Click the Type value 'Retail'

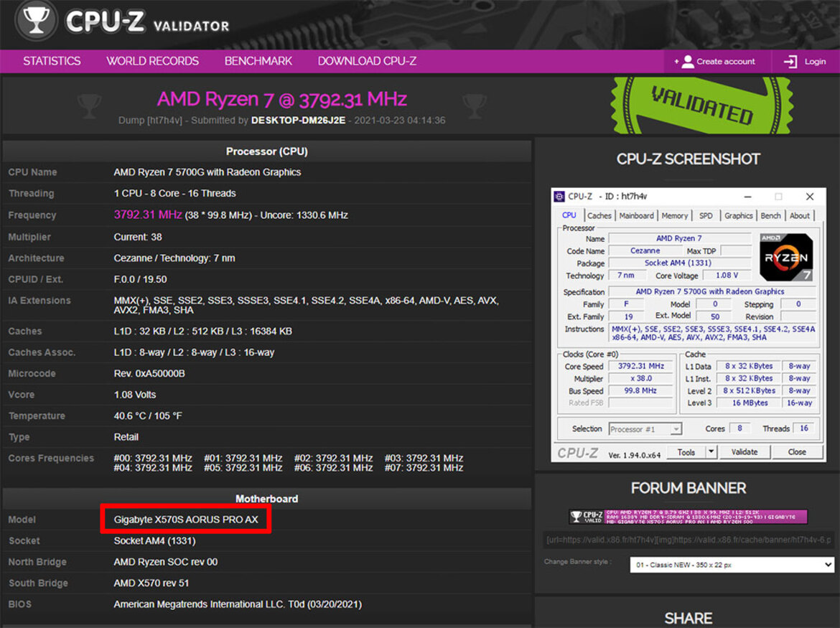126,437
